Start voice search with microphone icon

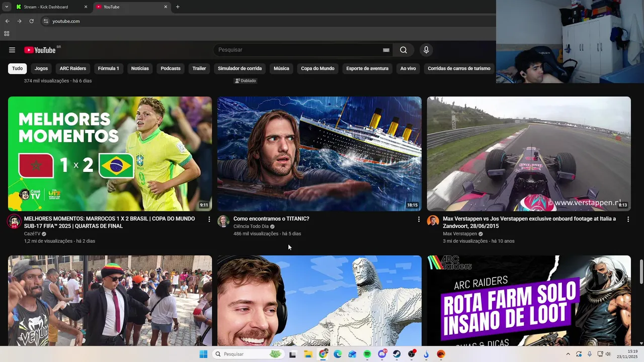[x=426, y=50]
